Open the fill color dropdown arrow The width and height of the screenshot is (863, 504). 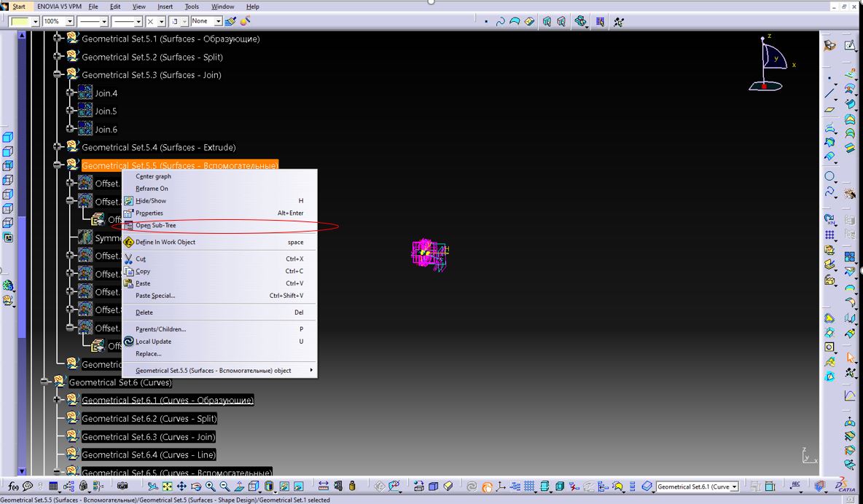coord(35,21)
